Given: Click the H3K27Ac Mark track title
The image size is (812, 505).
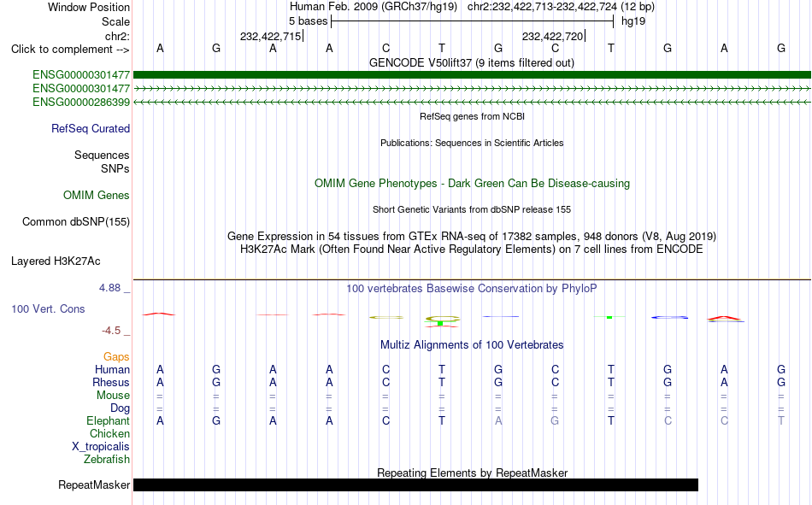Looking at the screenshot, I should coord(472,250).
